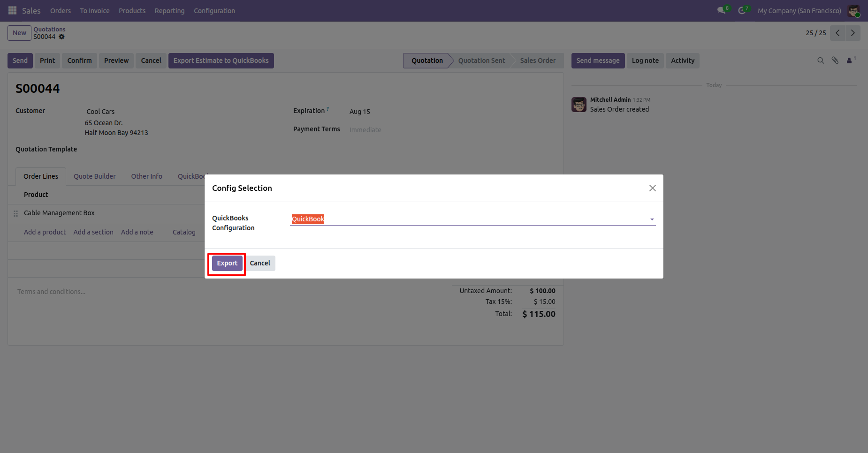Go to previous record arrow
The image size is (868, 453).
pyautogui.click(x=838, y=33)
